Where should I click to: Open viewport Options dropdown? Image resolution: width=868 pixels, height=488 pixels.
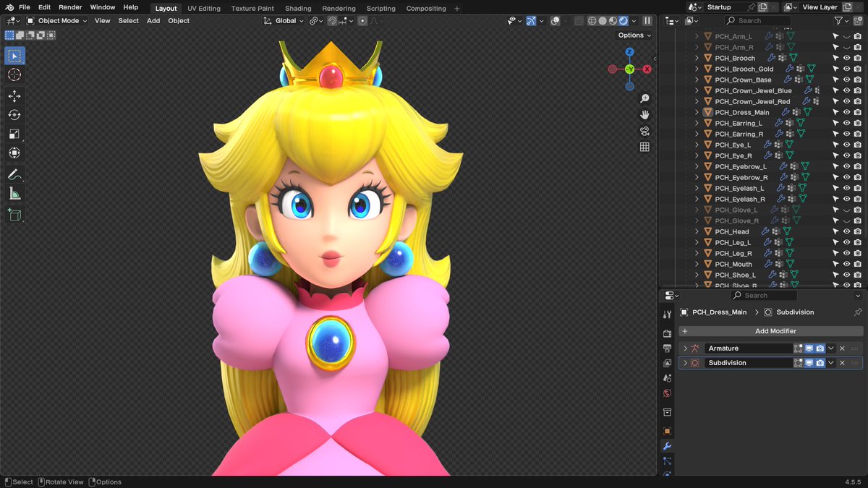click(x=634, y=35)
